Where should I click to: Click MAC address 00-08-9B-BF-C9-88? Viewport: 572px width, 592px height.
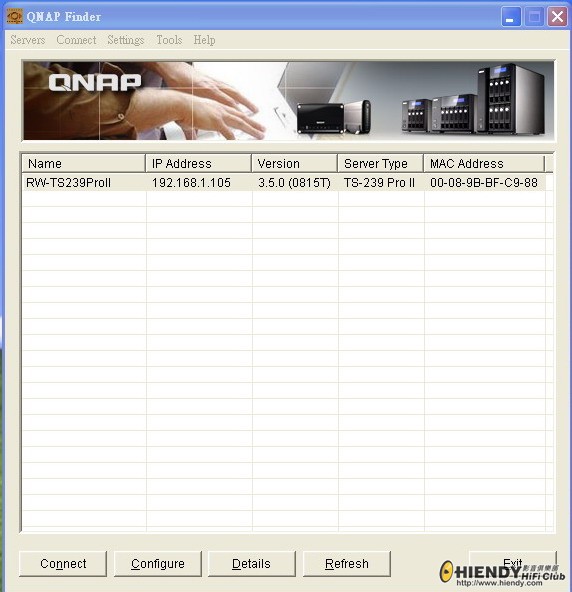pyautogui.click(x=484, y=183)
